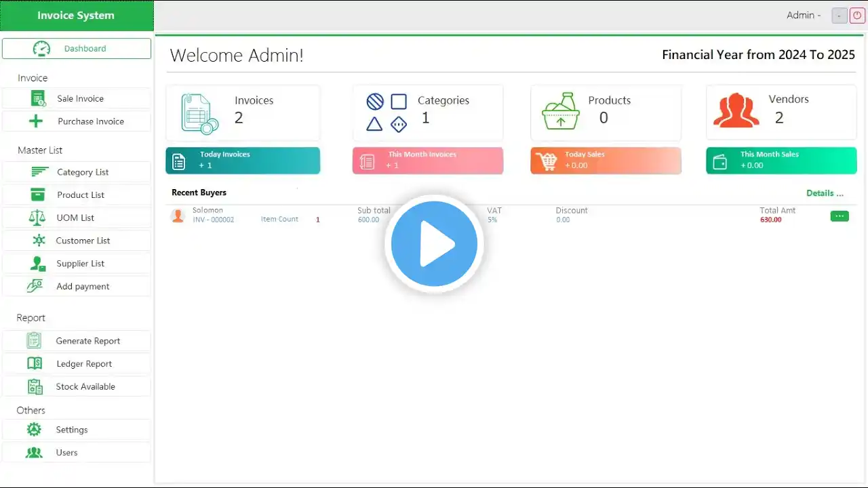Click the Categories shapes icon
The image size is (868, 488).
point(387,113)
